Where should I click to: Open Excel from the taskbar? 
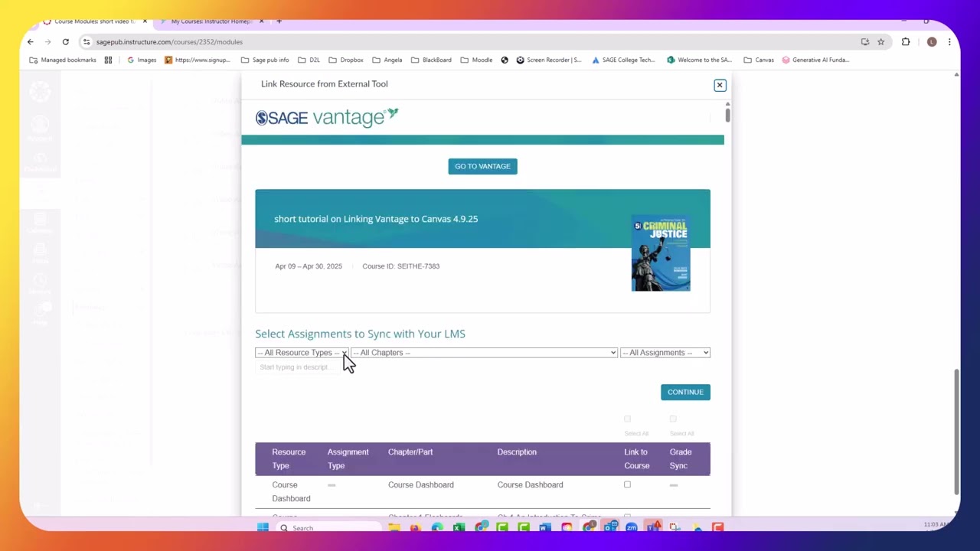[x=459, y=528]
